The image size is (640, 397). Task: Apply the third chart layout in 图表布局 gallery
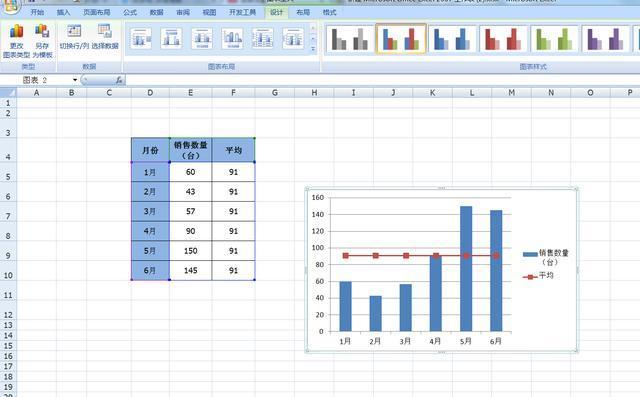202,39
